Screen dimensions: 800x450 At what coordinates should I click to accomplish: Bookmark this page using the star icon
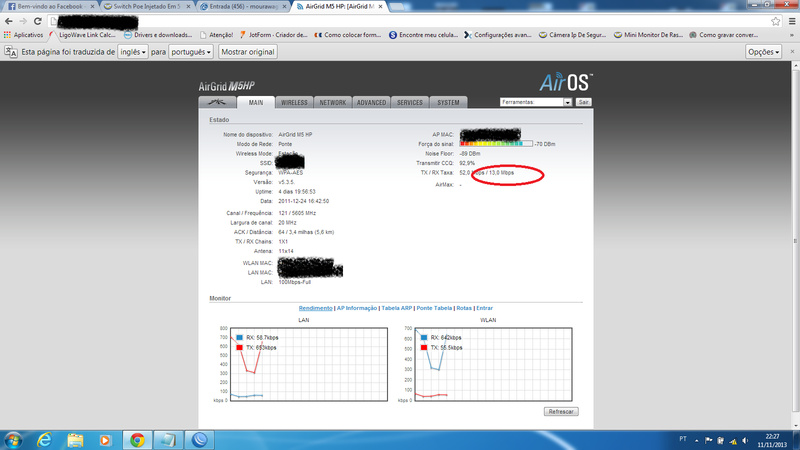(x=776, y=21)
